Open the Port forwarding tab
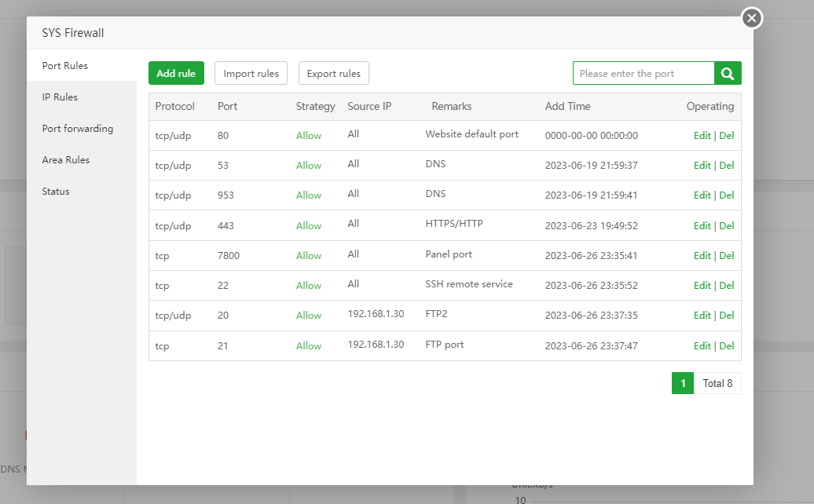The height and width of the screenshot is (504, 814). tap(77, 129)
